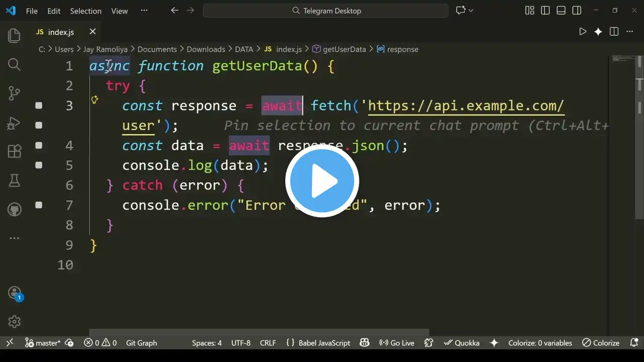Toggle the primary side bar
Screen dimensions: 644x362
click(x=545, y=11)
